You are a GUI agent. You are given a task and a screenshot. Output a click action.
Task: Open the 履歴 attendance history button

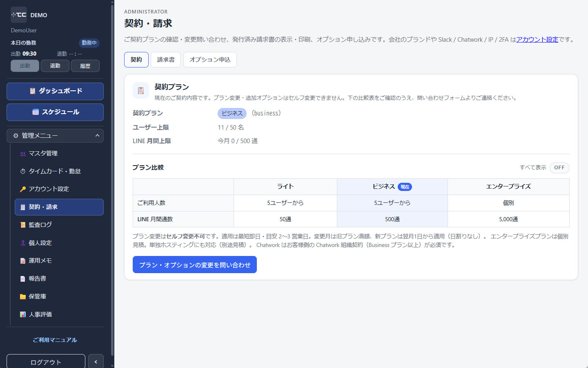coord(85,66)
